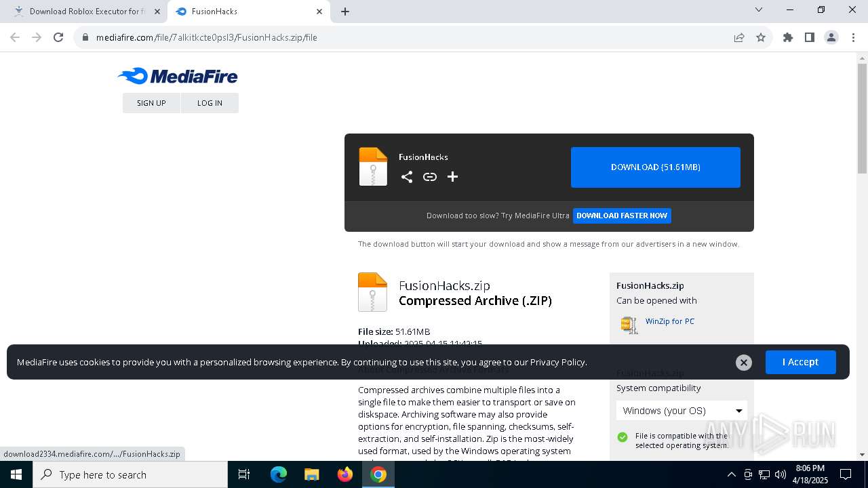Click the FusionHacks.zip heading text

tap(444, 285)
